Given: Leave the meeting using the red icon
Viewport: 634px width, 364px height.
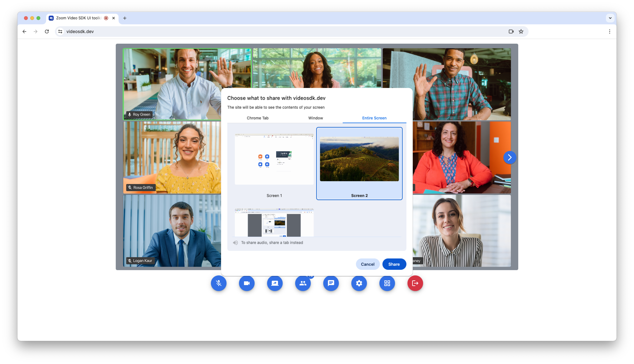Looking at the screenshot, I should click(x=415, y=283).
